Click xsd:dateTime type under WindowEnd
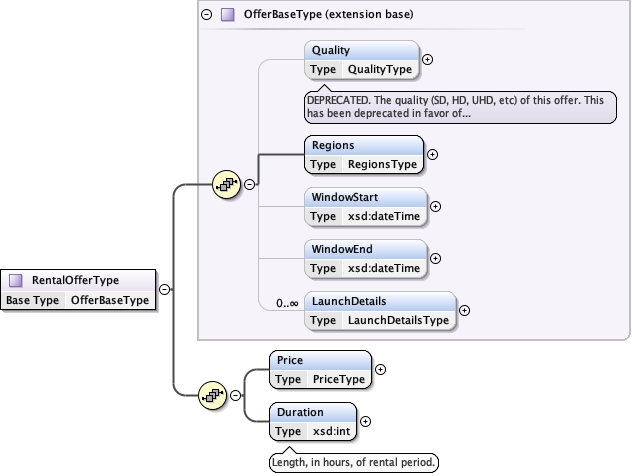Viewport: 632px width, 476px height. [x=384, y=268]
